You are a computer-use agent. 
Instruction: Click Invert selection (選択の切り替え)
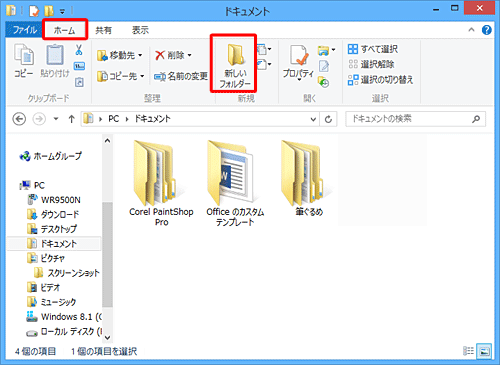point(380,80)
